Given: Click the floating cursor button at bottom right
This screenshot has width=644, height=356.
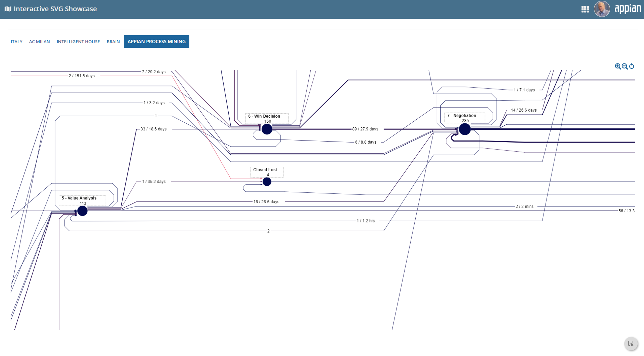Looking at the screenshot, I should point(631,343).
